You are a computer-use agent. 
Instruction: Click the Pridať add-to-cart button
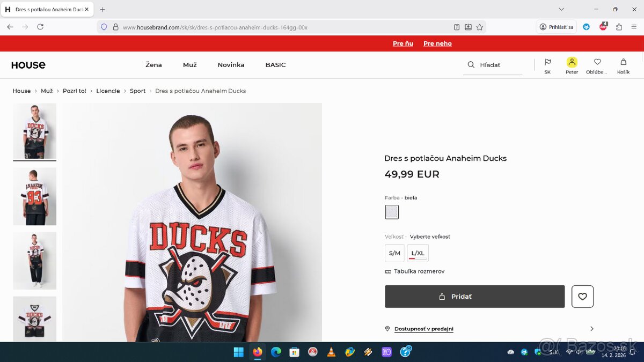coord(474,296)
